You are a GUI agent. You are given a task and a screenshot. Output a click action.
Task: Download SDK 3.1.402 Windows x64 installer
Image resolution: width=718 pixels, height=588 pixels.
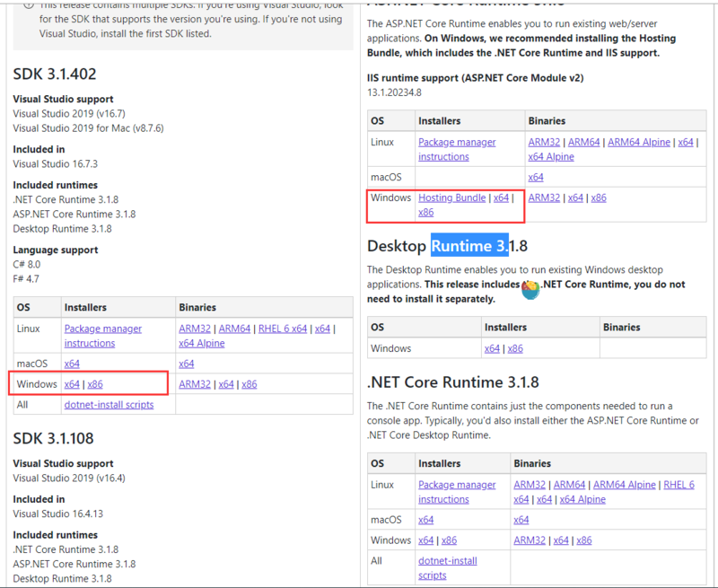point(72,385)
